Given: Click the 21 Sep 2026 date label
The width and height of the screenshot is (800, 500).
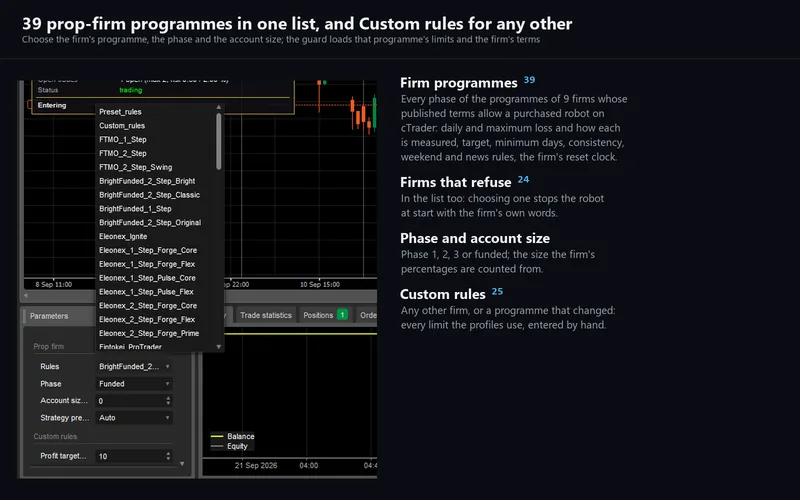Looking at the screenshot, I should tap(256, 465).
